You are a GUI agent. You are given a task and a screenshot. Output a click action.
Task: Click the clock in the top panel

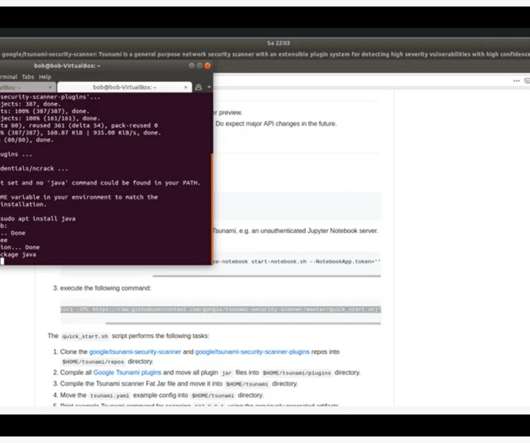pyautogui.click(x=278, y=43)
